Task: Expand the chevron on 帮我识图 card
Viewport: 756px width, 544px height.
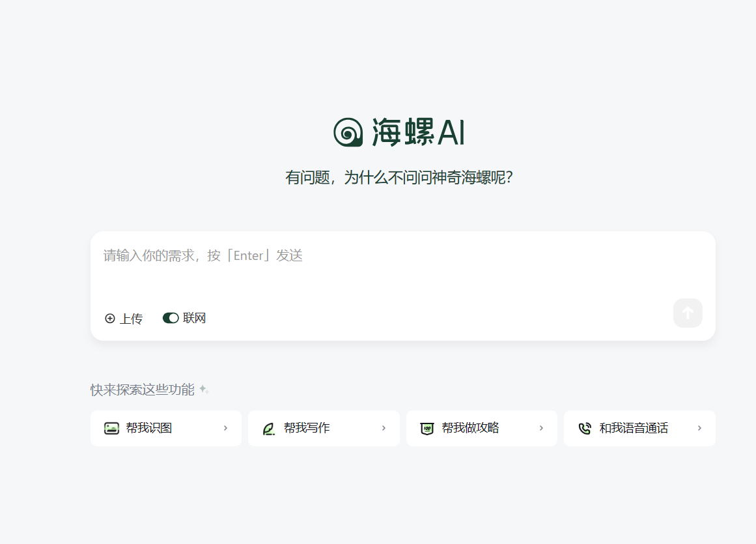Action: click(225, 428)
